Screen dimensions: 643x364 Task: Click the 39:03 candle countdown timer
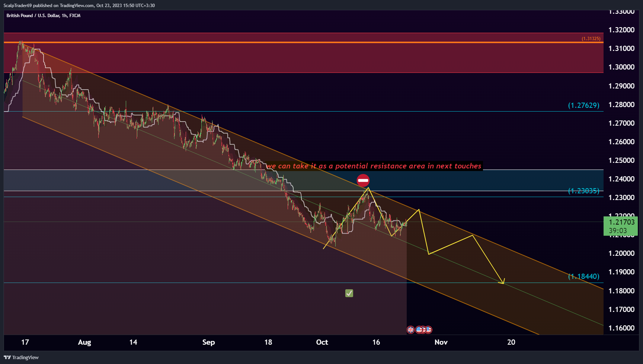(618, 231)
